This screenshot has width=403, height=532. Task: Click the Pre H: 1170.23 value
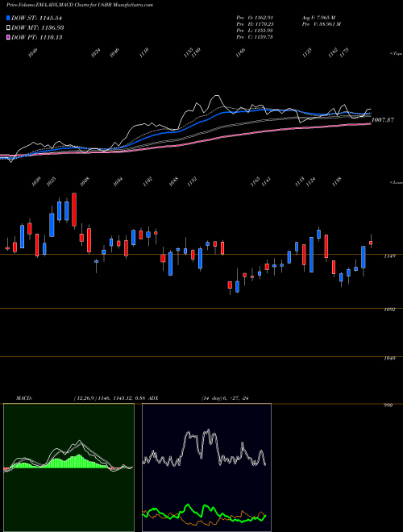coord(255,23)
